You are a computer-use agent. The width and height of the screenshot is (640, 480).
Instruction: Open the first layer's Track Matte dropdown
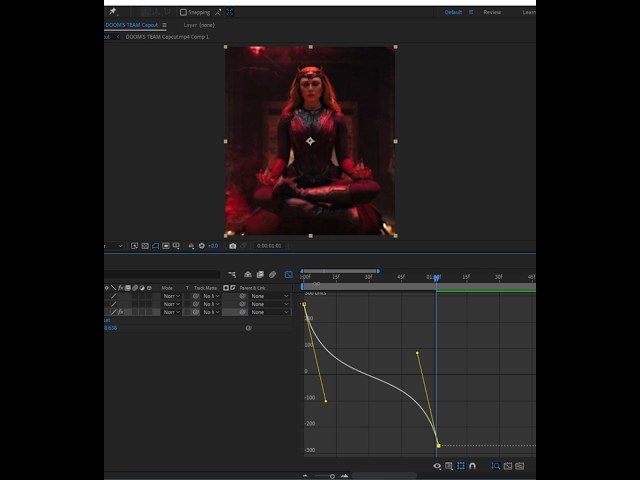coord(211,296)
